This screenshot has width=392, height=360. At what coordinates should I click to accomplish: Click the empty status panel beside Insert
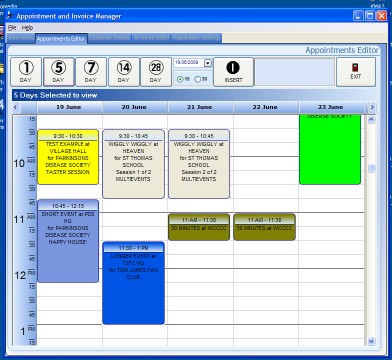tap(295, 72)
